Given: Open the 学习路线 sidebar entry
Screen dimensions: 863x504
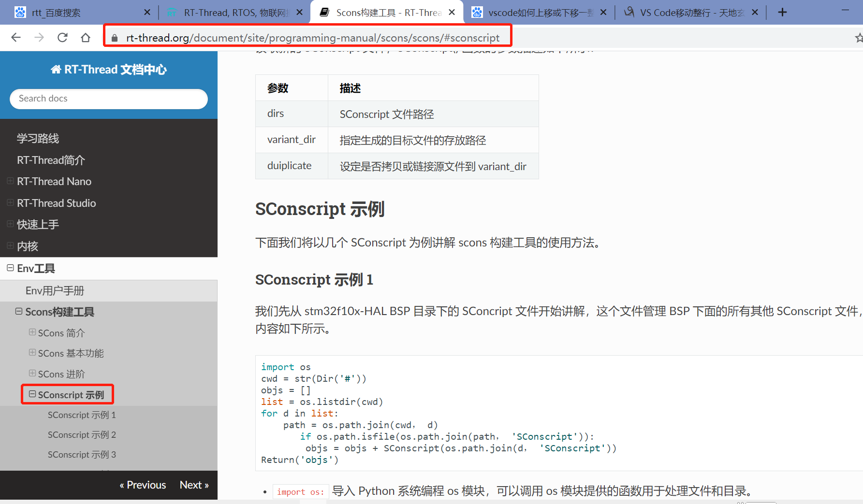Looking at the screenshot, I should tap(38, 139).
